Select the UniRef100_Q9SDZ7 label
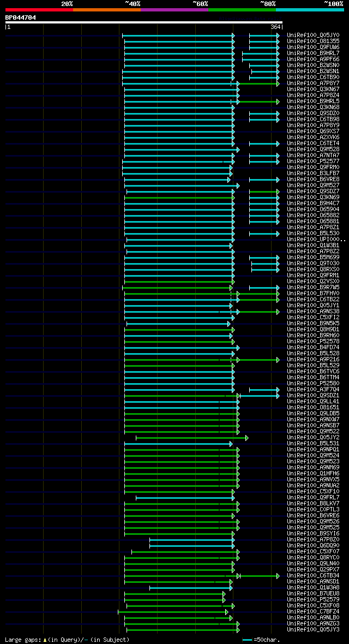349x644 pixels. tap(313, 192)
